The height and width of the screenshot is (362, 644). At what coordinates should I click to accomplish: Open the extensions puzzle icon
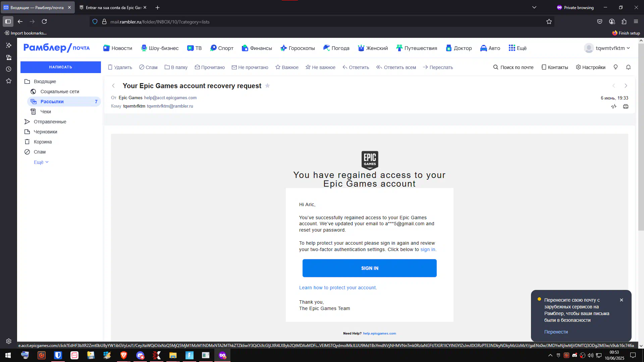coord(624,21)
